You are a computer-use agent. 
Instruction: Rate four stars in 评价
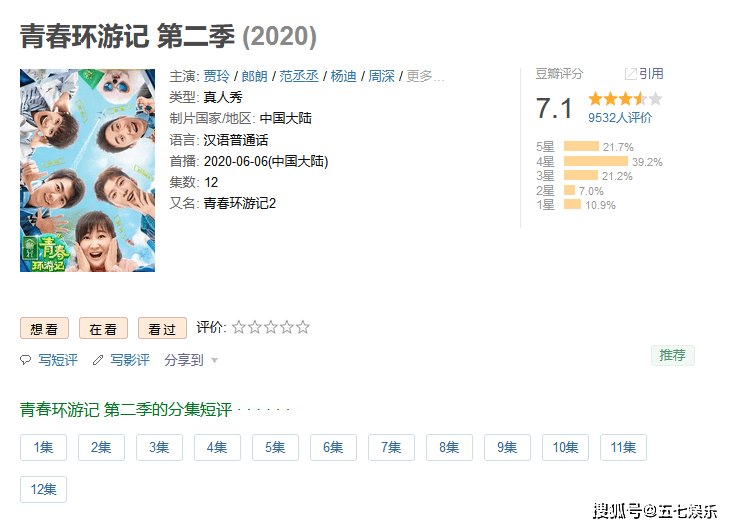point(287,327)
